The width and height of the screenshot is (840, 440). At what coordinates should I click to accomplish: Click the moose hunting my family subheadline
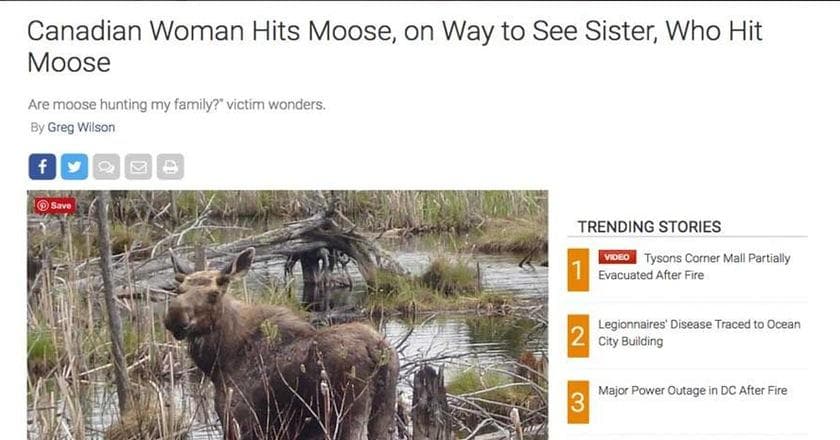coord(177,105)
